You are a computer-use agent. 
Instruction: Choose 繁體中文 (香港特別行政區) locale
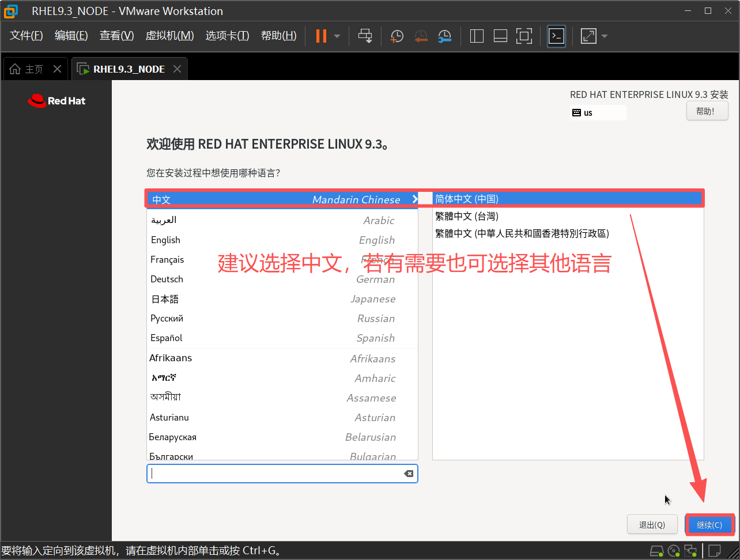point(568,233)
